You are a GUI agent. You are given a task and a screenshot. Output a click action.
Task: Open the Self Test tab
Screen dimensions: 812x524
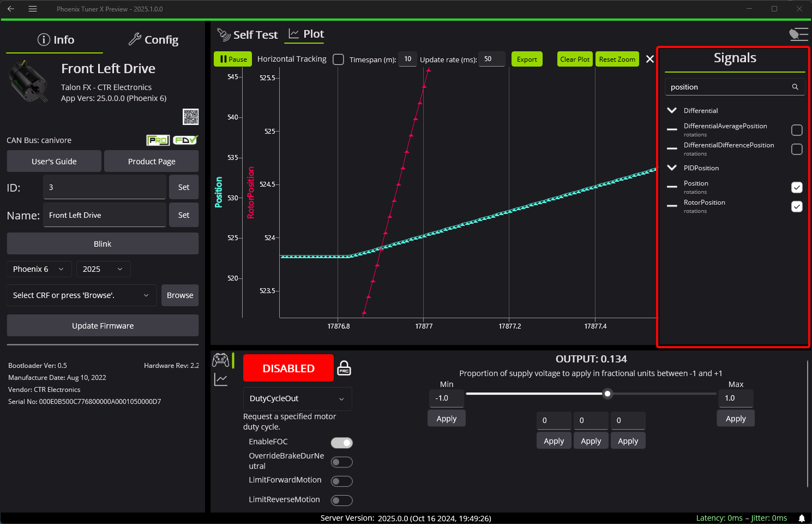[x=248, y=35]
